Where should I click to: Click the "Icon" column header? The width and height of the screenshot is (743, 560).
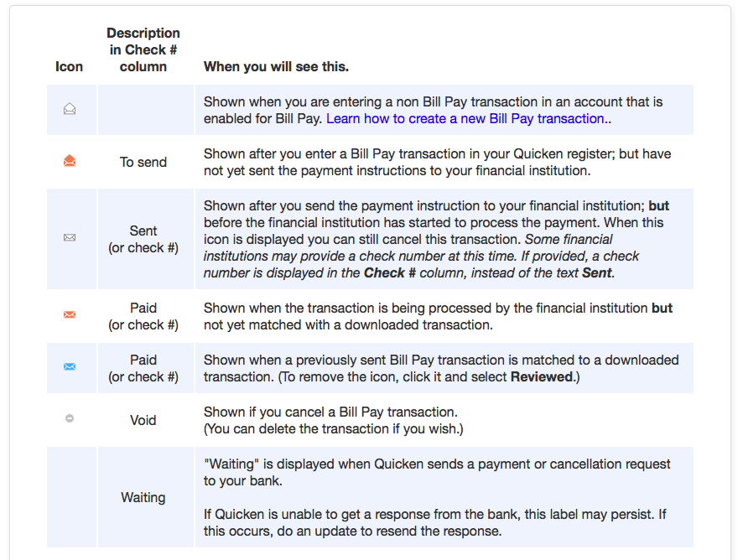[70, 66]
